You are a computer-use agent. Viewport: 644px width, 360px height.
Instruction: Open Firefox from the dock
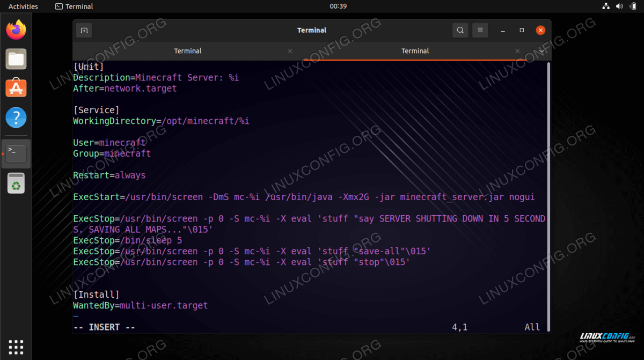click(x=16, y=30)
